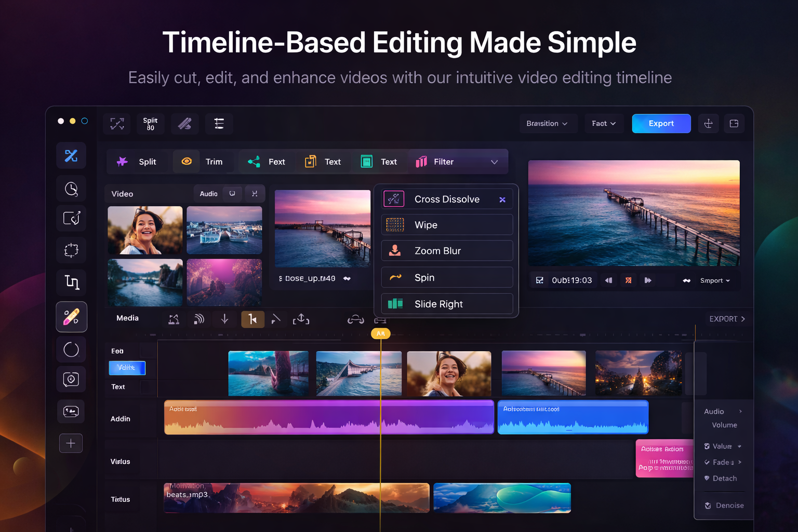Viewport: 798px width, 532px height.
Task: Select the highlighted pink pen tool
Action: tap(71, 316)
